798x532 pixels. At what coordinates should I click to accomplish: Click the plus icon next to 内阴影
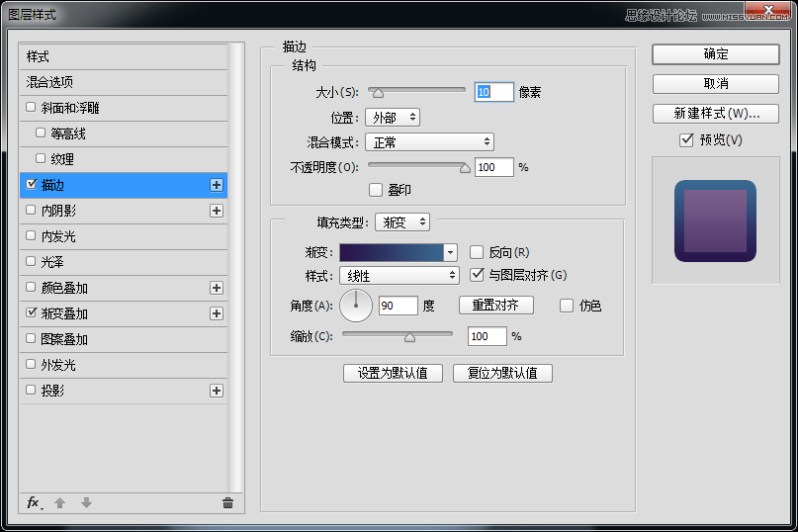[217, 211]
